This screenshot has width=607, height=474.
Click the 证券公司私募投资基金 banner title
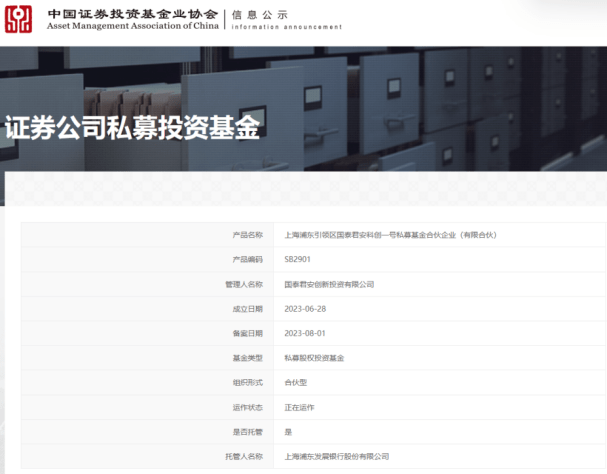point(132,129)
